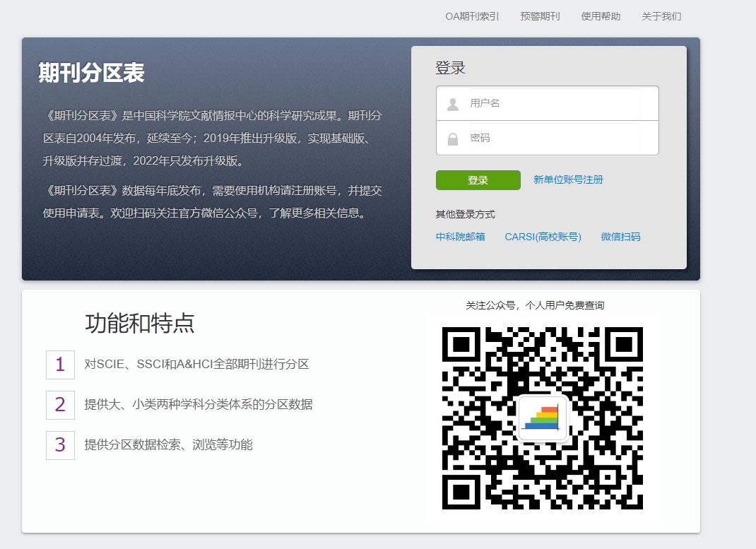Open the 关于我们 menu item
This screenshot has width=756, height=549.
click(661, 16)
